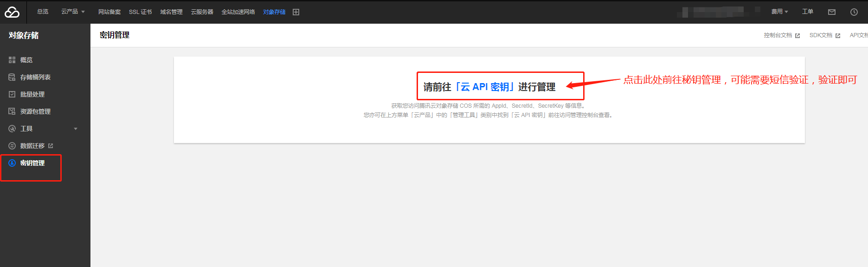Open 资源包管理 in the sidebar
The height and width of the screenshot is (267, 868).
(35, 111)
